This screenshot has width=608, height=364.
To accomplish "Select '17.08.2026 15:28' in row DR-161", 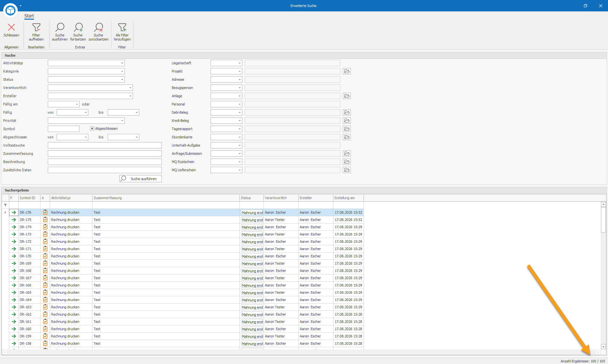I will [x=348, y=322].
